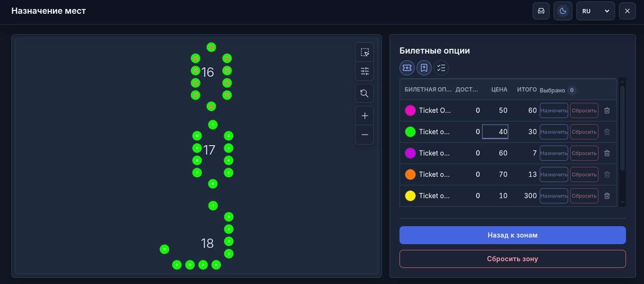Click Назначить for the 60-price ticket
This screenshot has height=284, width=644.
[x=554, y=153]
